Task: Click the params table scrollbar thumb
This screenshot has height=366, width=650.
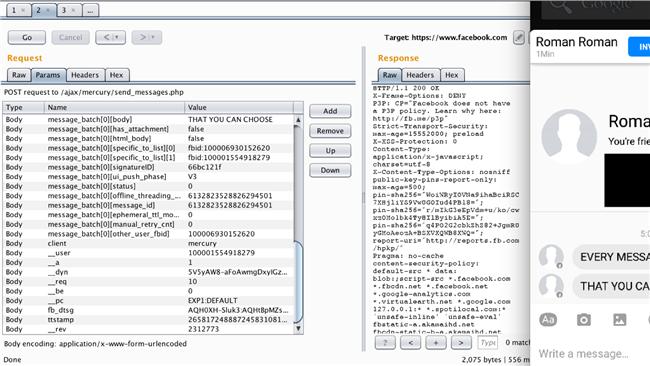Action: pos(298,281)
